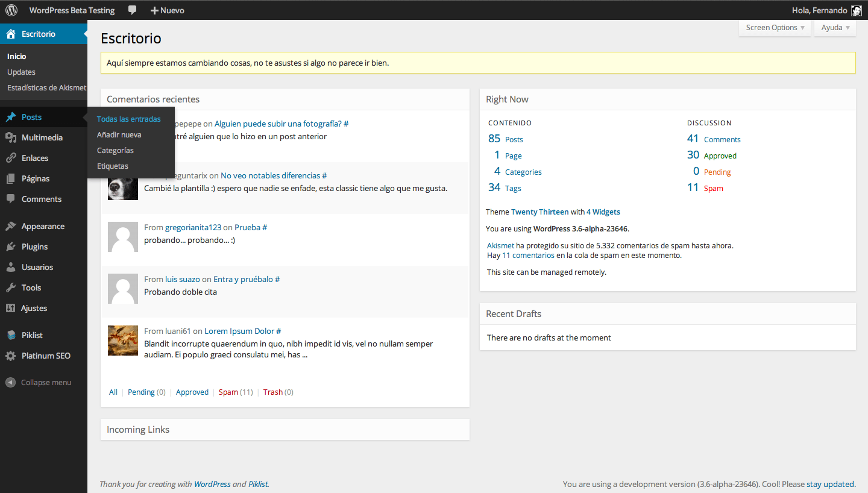Open the Twenty Thirteen theme link
The height and width of the screenshot is (493, 868).
539,212
